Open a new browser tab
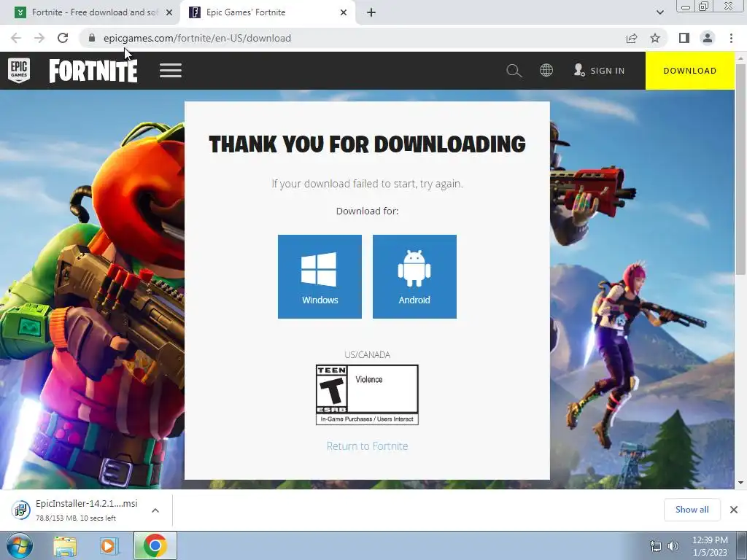This screenshot has width=747, height=560. click(371, 12)
